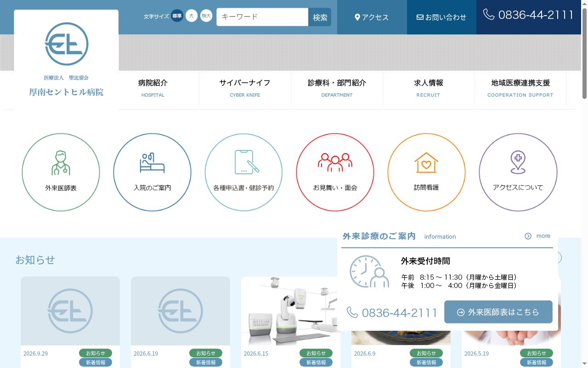The image size is (588, 368).
Task: Click the 検索 search button
Action: [x=320, y=17]
